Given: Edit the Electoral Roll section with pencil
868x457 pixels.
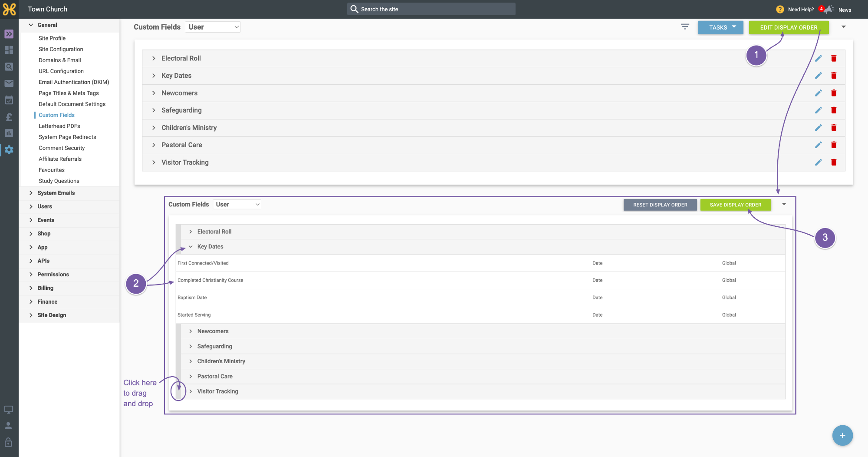Looking at the screenshot, I should 819,58.
